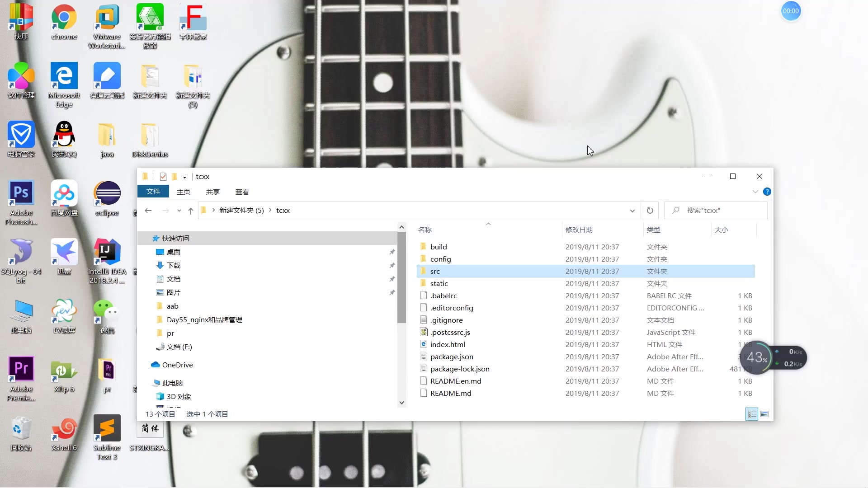Open the chrome desktop shortcut

point(64,22)
